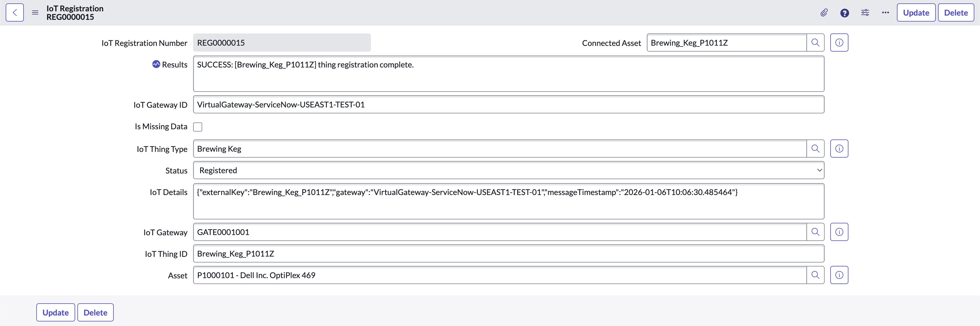Click the 'Is Missing Data' label
This screenshot has width=980, height=326.
pyautogui.click(x=161, y=127)
